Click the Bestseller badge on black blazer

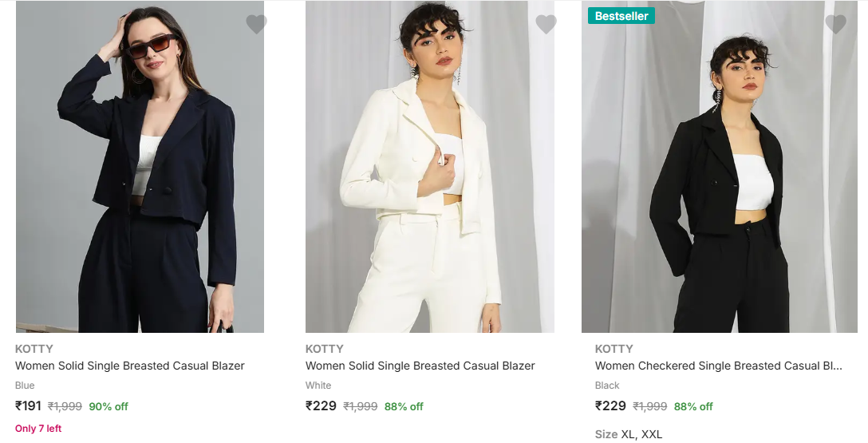[621, 16]
